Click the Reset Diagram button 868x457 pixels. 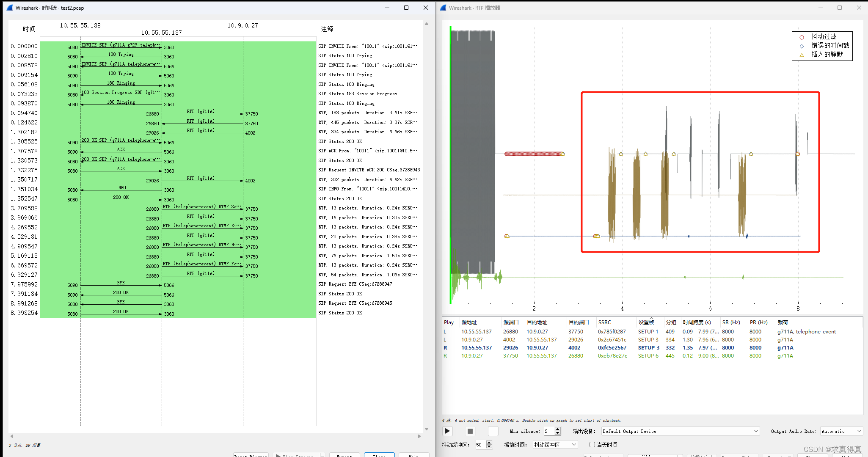tap(251, 456)
